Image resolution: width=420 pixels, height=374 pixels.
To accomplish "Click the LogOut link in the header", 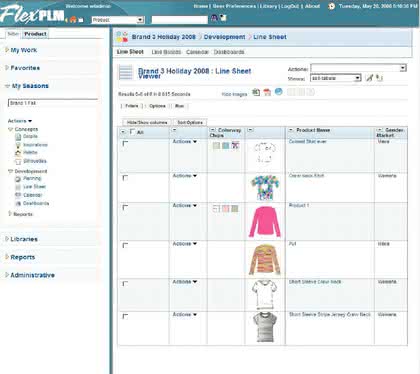I will [289, 6].
